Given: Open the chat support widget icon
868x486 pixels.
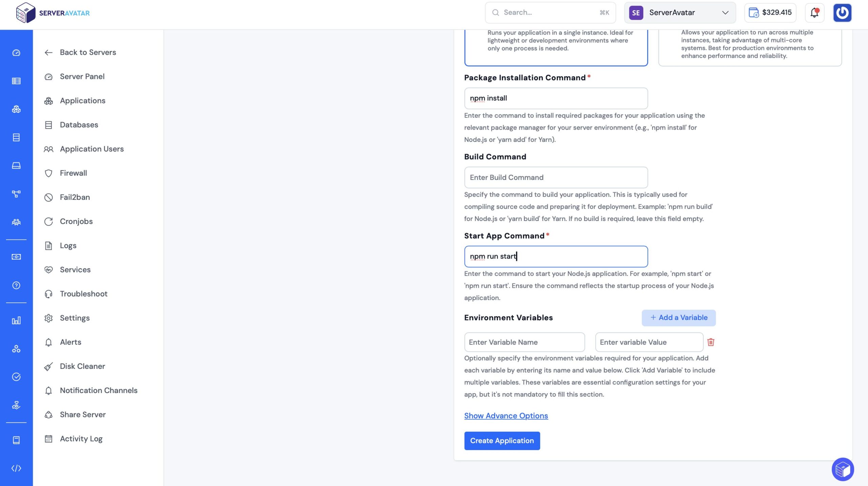Looking at the screenshot, I should (843, 469).
